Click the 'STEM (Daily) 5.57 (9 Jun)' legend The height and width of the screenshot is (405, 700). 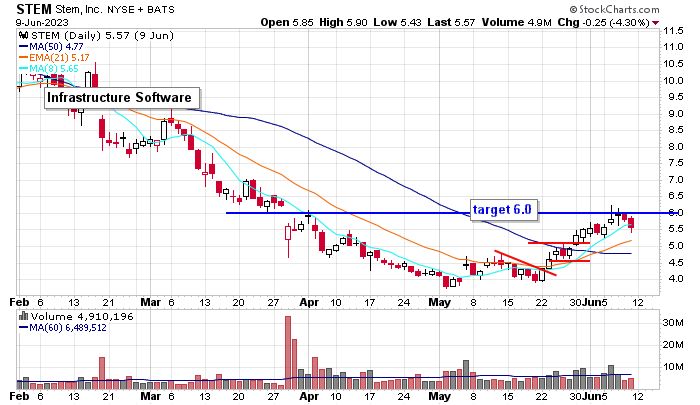point(102,36)
